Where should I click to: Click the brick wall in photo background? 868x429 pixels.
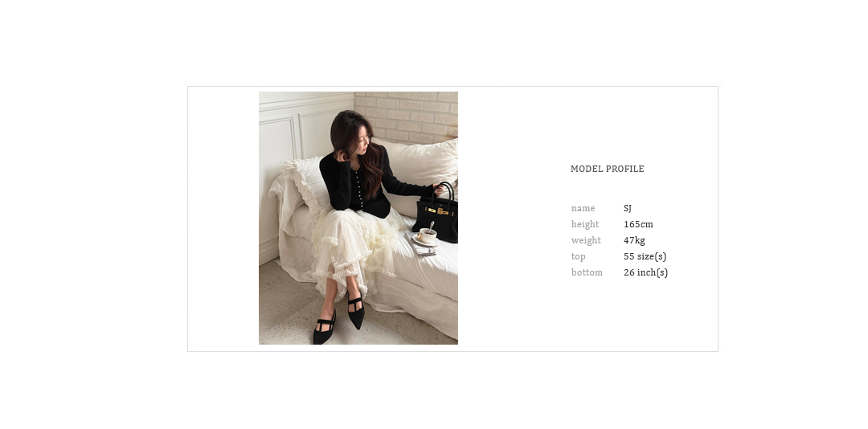point(407,116)
